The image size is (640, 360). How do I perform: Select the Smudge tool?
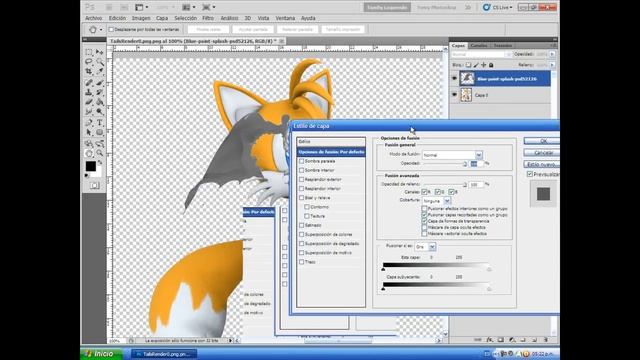[89, 111]
